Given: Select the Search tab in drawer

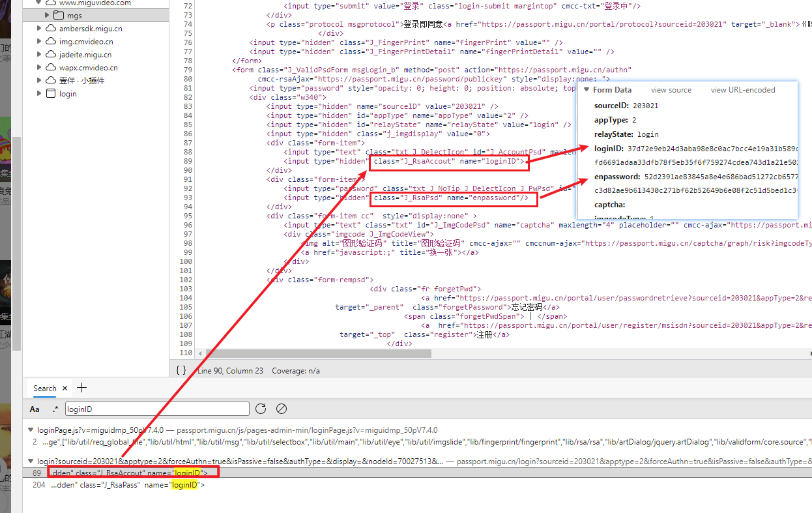Looking at the screenshot, I should (x=45, y=388).
